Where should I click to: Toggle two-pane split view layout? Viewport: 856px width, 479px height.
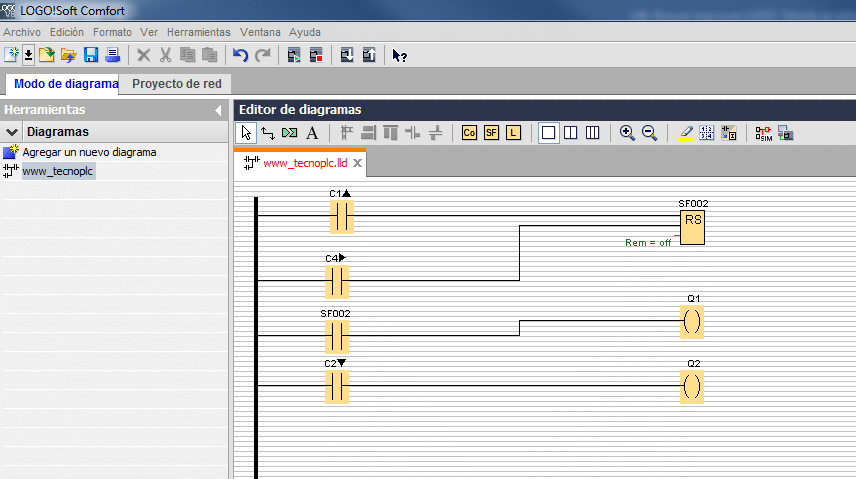570,133
